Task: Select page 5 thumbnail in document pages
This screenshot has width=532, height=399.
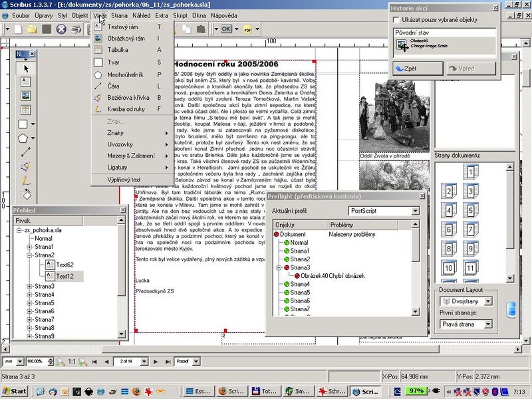Action: (x=469, y=211)
